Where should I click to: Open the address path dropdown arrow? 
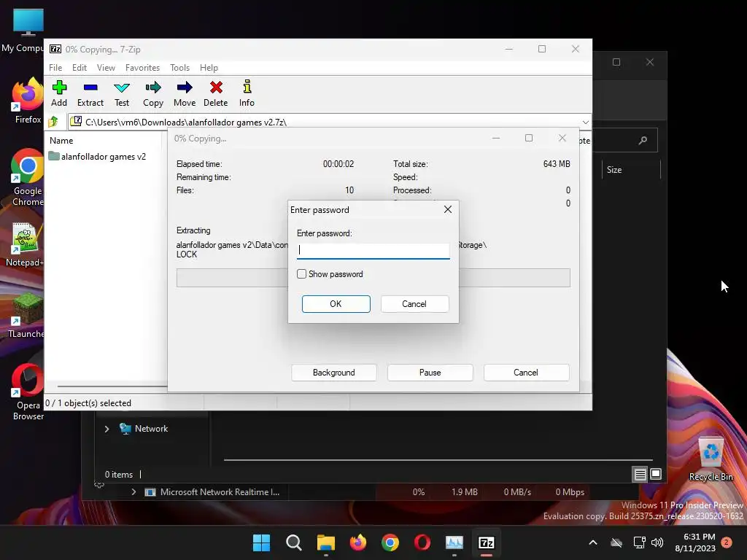tap(586, 122)
